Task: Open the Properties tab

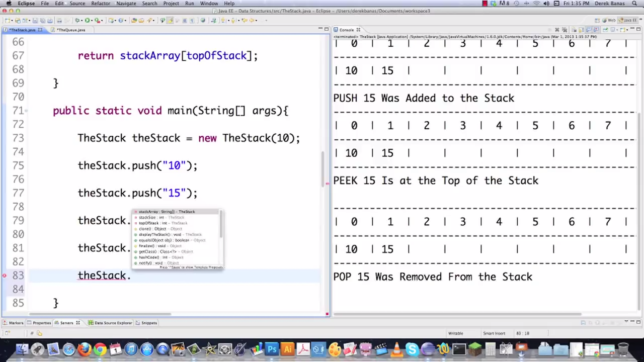Action: pos(39,323)
